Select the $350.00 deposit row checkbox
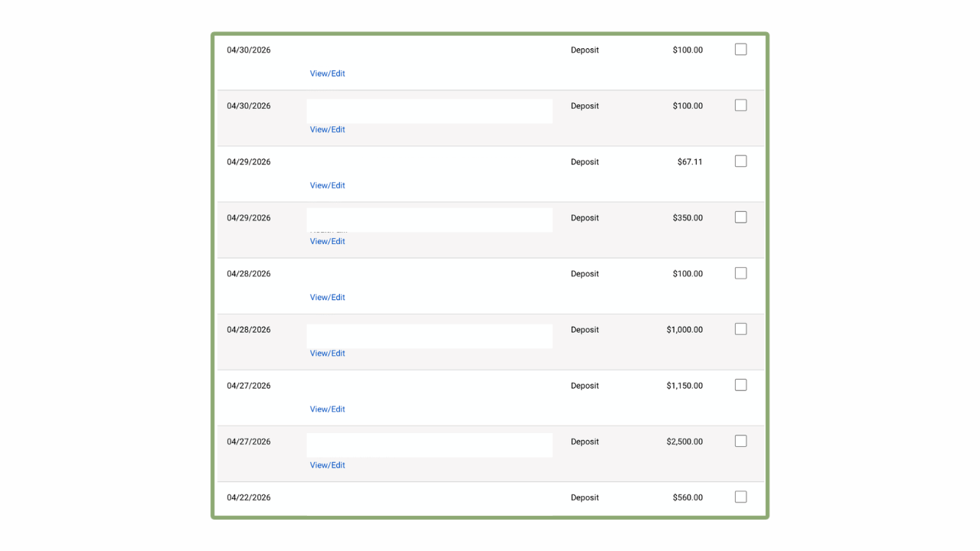This screenshot has height=551, width=980. click(740, 217)
